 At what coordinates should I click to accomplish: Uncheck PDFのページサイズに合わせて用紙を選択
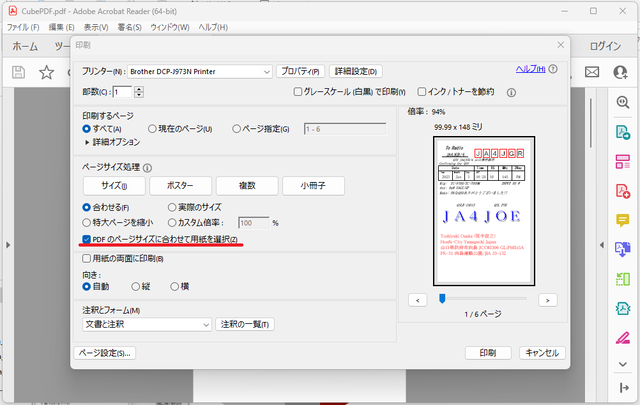pyautogui.click(x=86, y=239)
